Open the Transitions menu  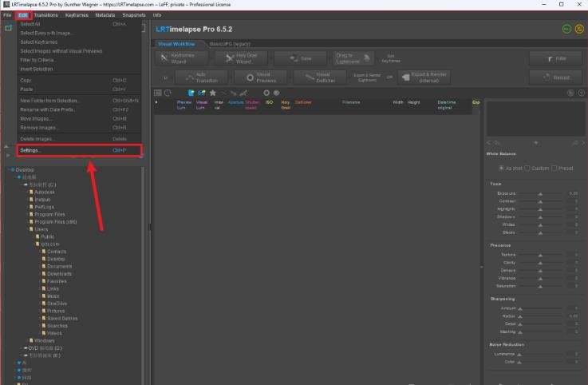point(45,15)
